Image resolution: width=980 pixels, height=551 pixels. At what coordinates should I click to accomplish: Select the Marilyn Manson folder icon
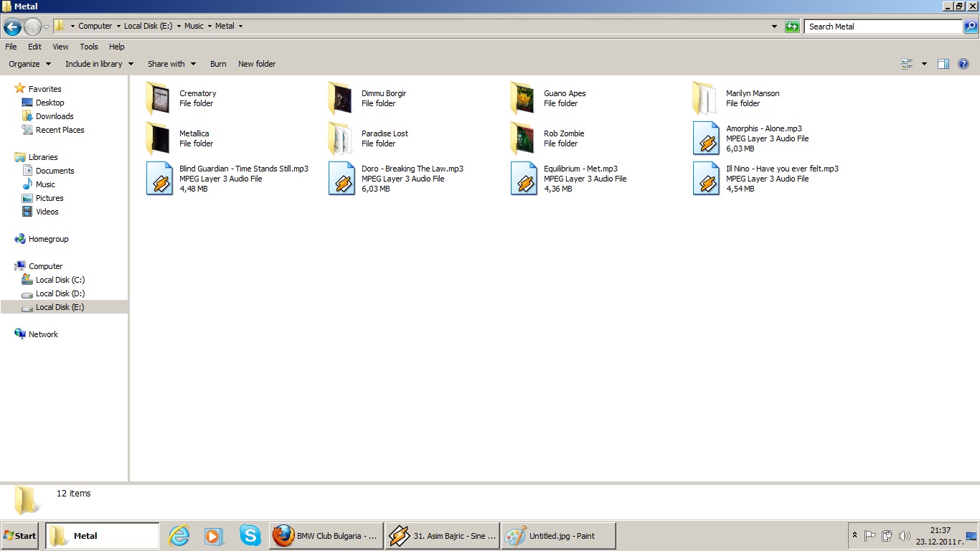tap(705, 98)
